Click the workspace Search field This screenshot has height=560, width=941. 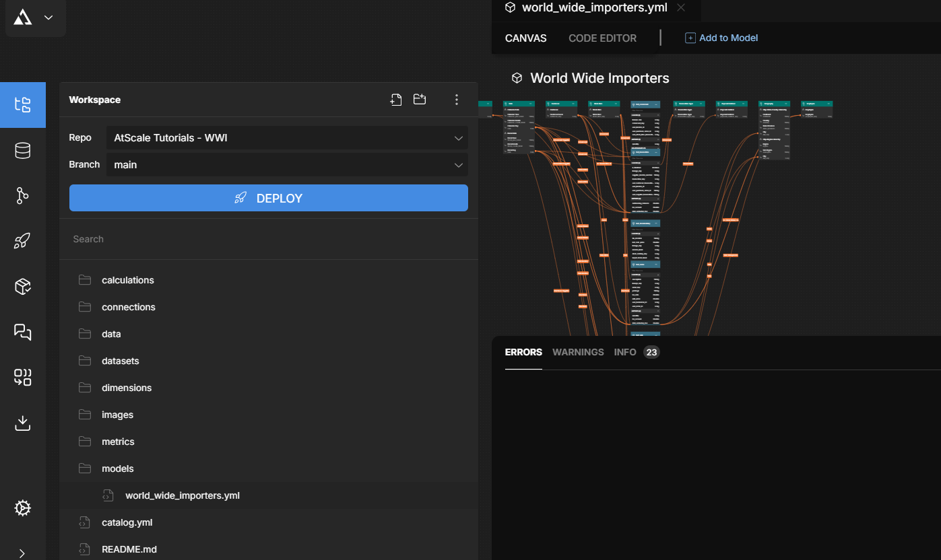tap(268, 239)
